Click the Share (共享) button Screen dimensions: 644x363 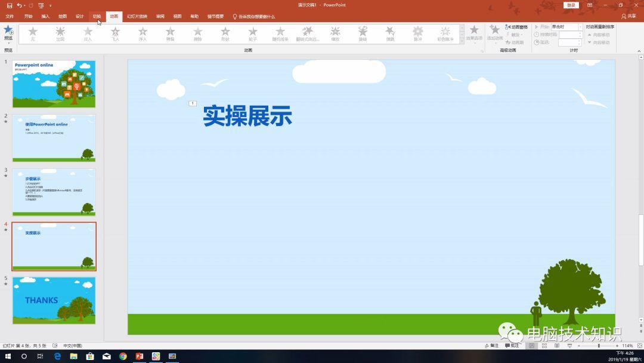point(628,16)
